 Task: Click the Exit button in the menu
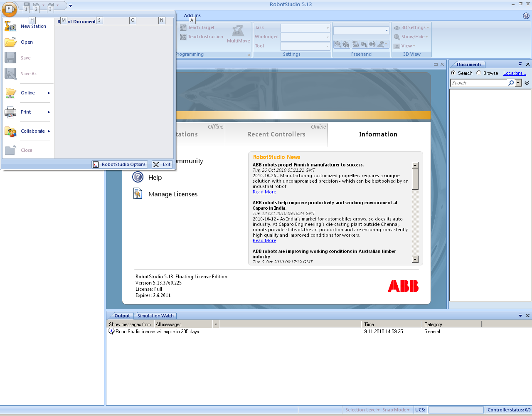point(162,164)
